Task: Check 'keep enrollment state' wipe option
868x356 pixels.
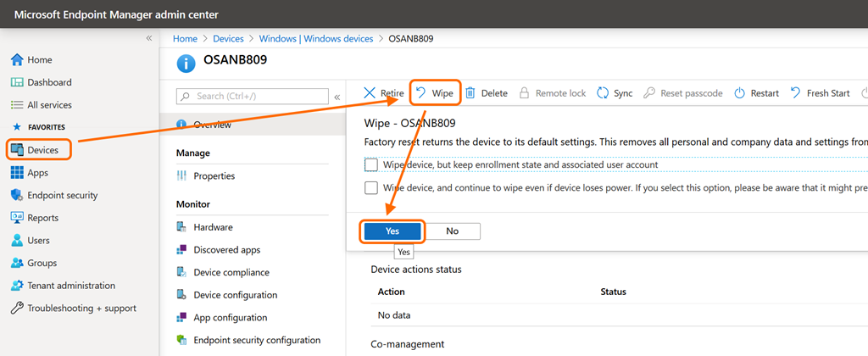Action: click(x=371, y=164)
